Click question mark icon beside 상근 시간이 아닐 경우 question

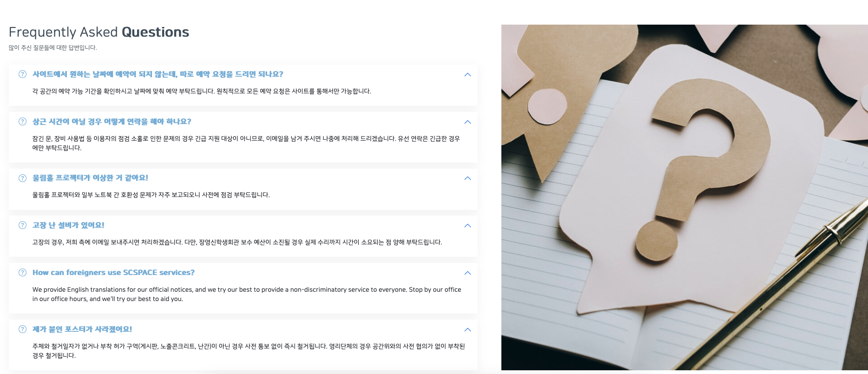[x=22, y=122]
